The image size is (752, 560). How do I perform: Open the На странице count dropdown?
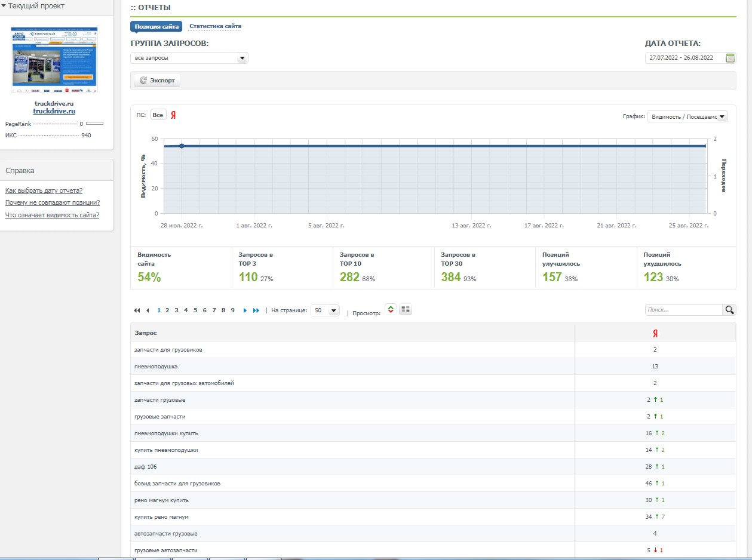coord(326,310)
